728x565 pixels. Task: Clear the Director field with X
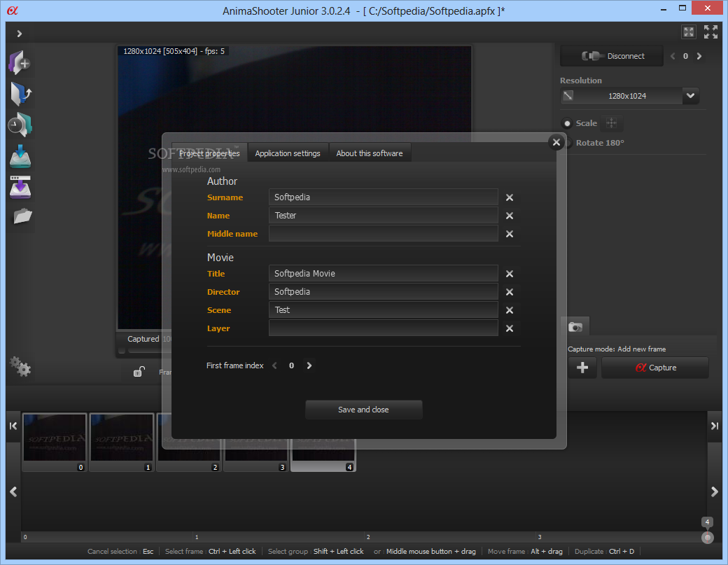[x=510, y=291]
